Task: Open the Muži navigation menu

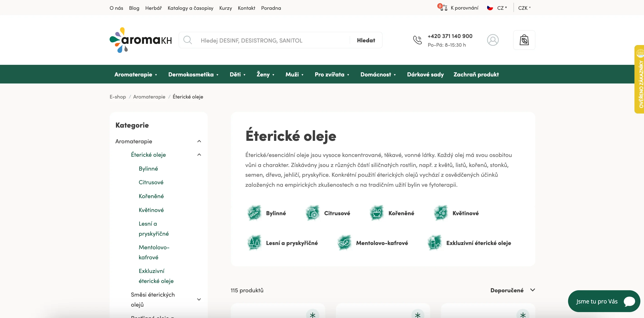Action: (294, 74)
